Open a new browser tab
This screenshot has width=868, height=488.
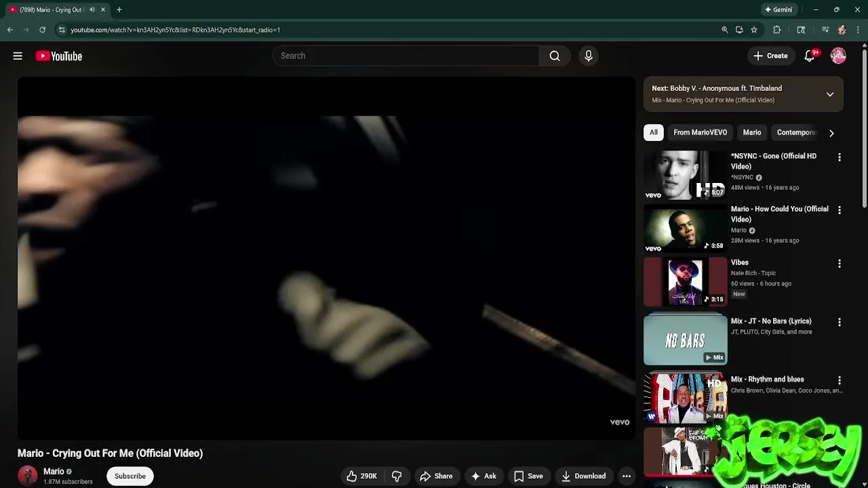click(x=119, y=9)
